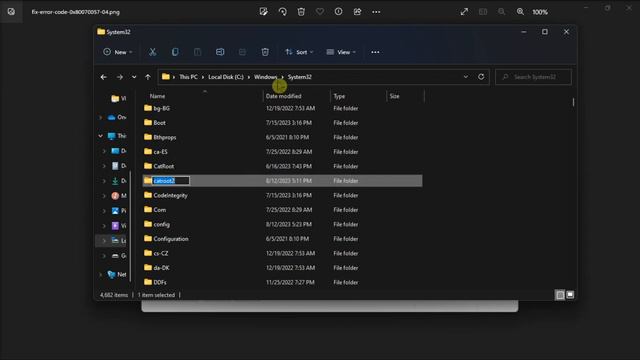Open the Photos app home icon
Viewport: 640px width, 360px height.
11,11
